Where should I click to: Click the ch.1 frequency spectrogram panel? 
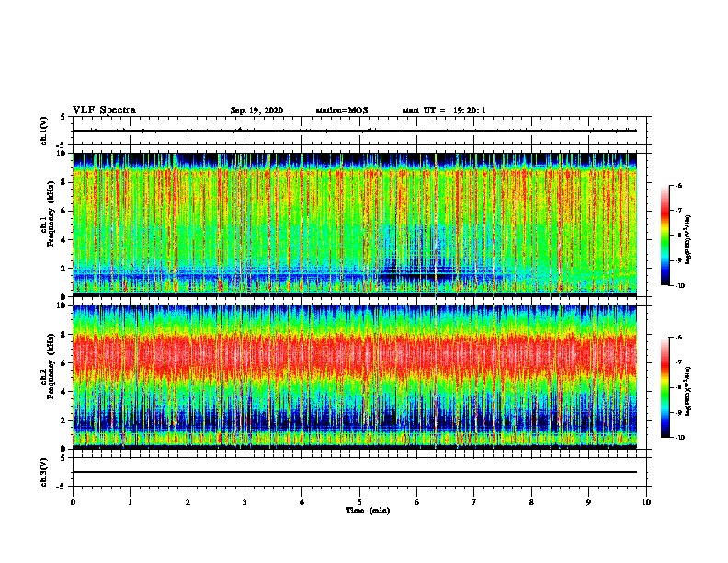(x=359, y=224)
